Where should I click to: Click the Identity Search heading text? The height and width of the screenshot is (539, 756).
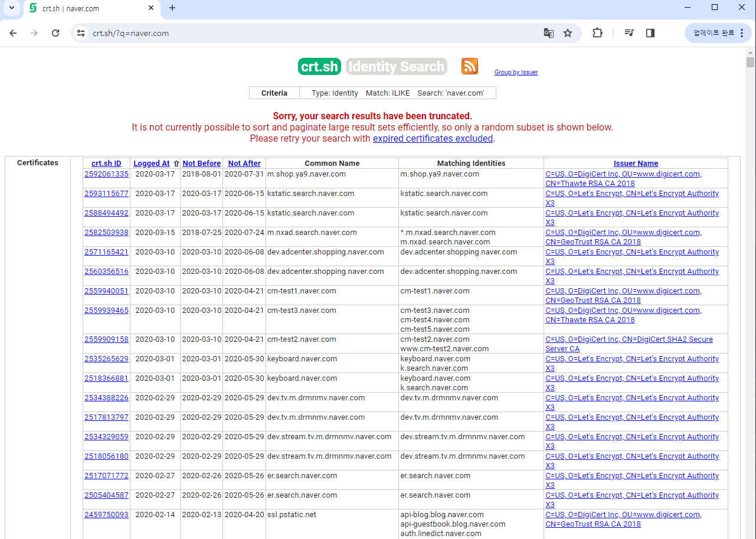coord(397,67)
